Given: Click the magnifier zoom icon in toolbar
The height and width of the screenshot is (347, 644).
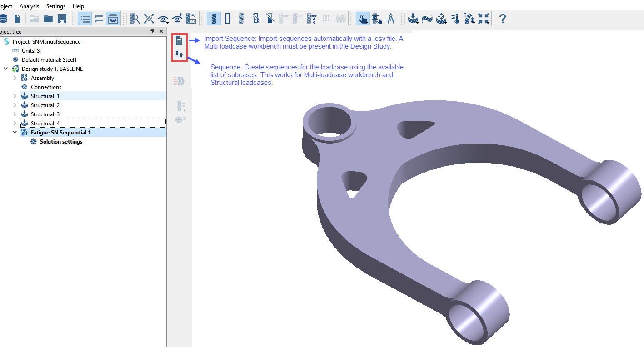Looking at the screenshot, I should (135, 19).
